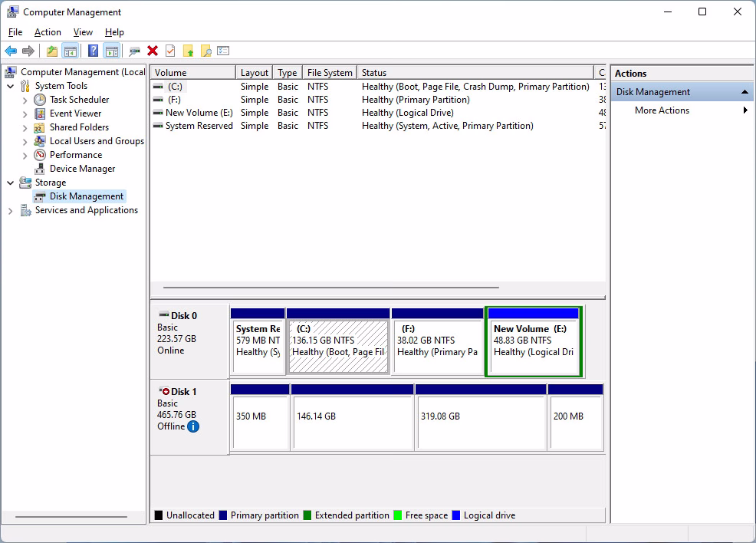The image size is (756, 543).
Task: Select Disk Management in the Storage tree
Action: pos(87,196)
